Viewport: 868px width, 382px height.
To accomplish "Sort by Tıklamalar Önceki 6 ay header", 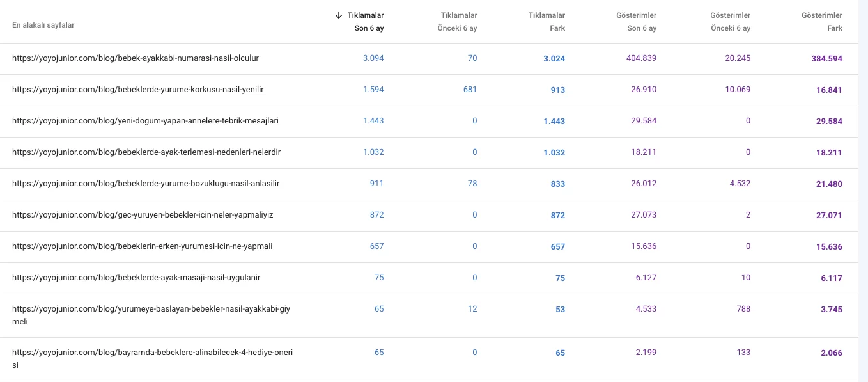I will click(457, 22).
